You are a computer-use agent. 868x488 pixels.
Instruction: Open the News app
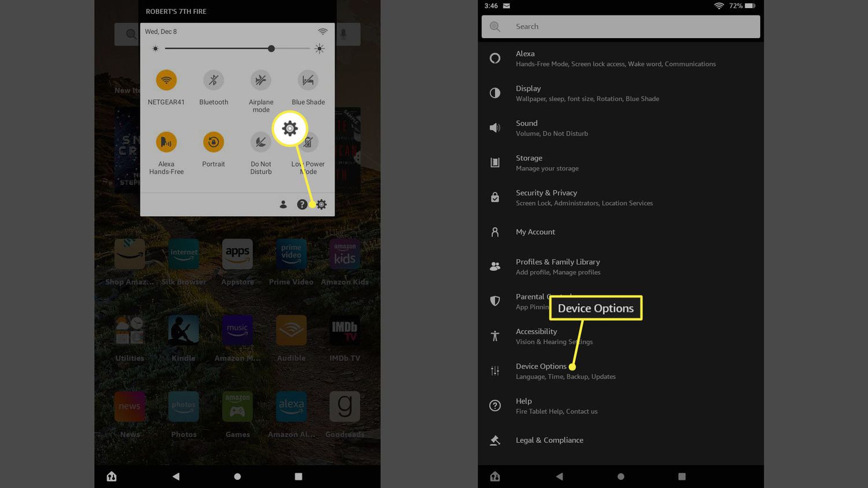tap(130, 406)
